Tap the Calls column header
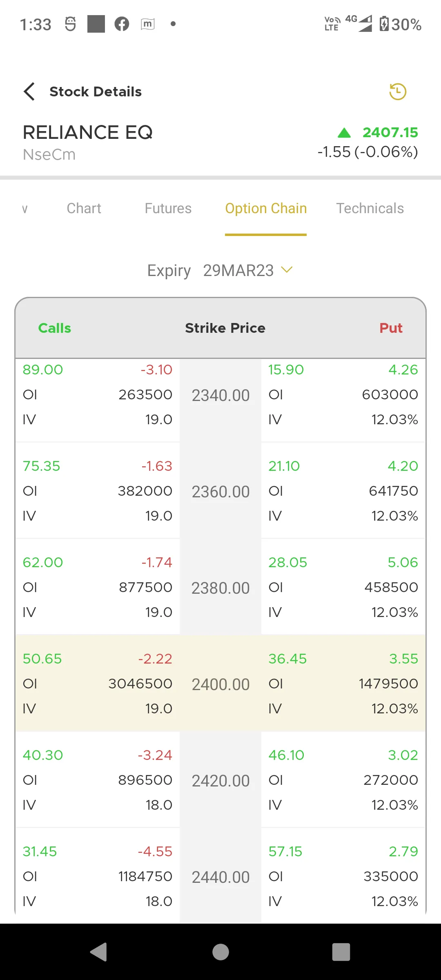 pos(55,328)
